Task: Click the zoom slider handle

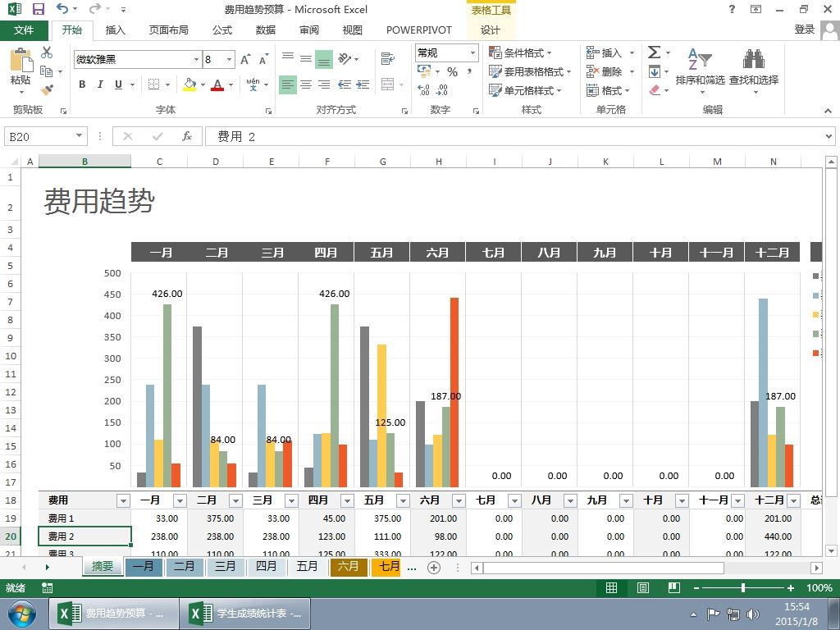Action: (x=743, y=587)
